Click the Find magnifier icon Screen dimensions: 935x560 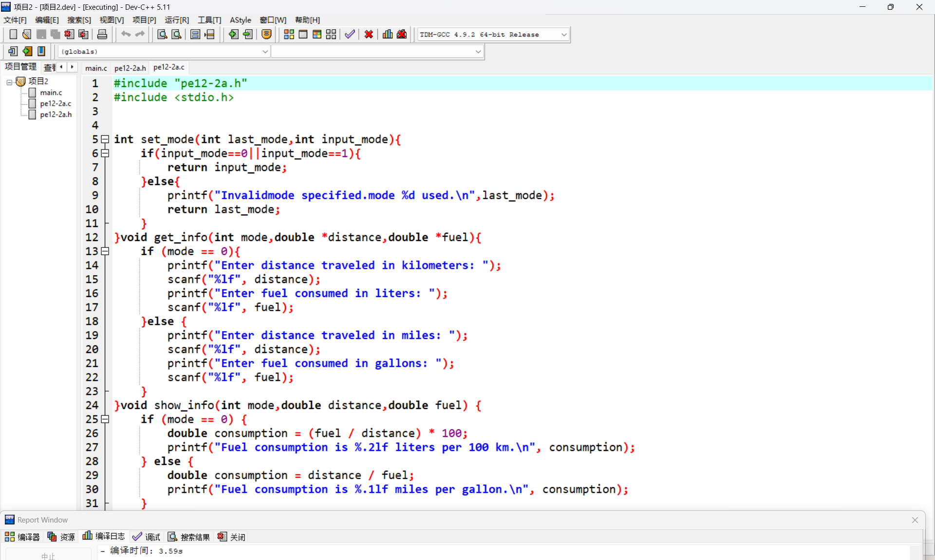(162, 35)
